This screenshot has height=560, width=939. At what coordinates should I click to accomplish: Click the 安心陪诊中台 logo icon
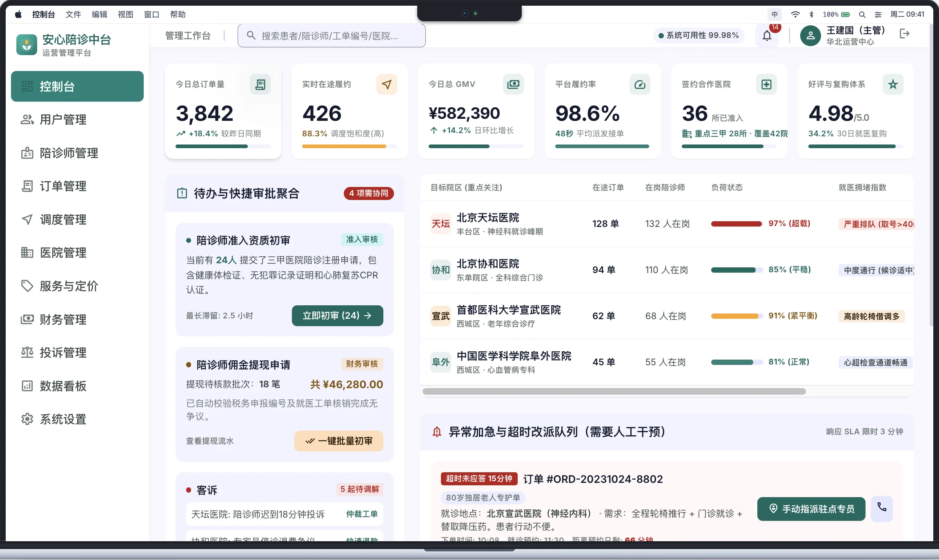27,44
